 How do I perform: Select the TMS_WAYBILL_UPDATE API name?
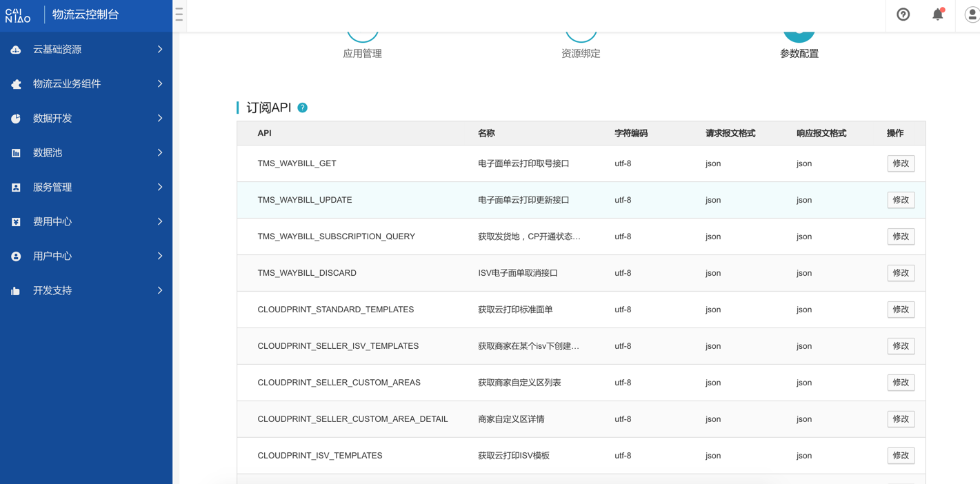point(305,200)
